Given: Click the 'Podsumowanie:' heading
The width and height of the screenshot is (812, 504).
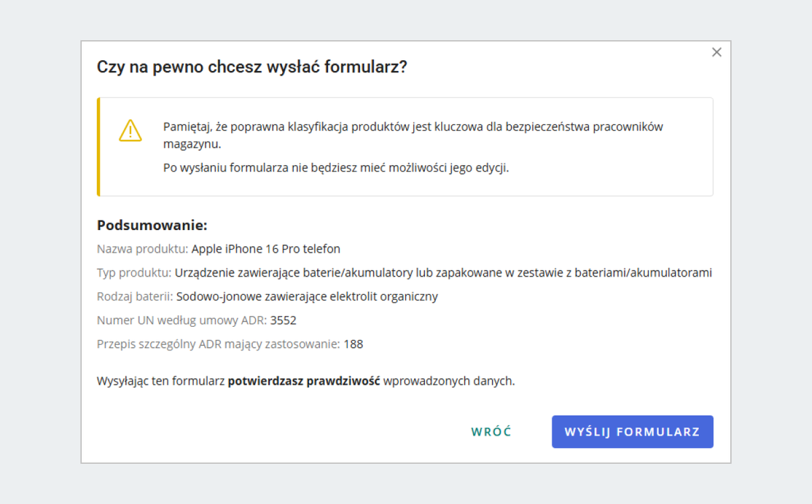Looking at the screenshot, I should tap(152, 225).
